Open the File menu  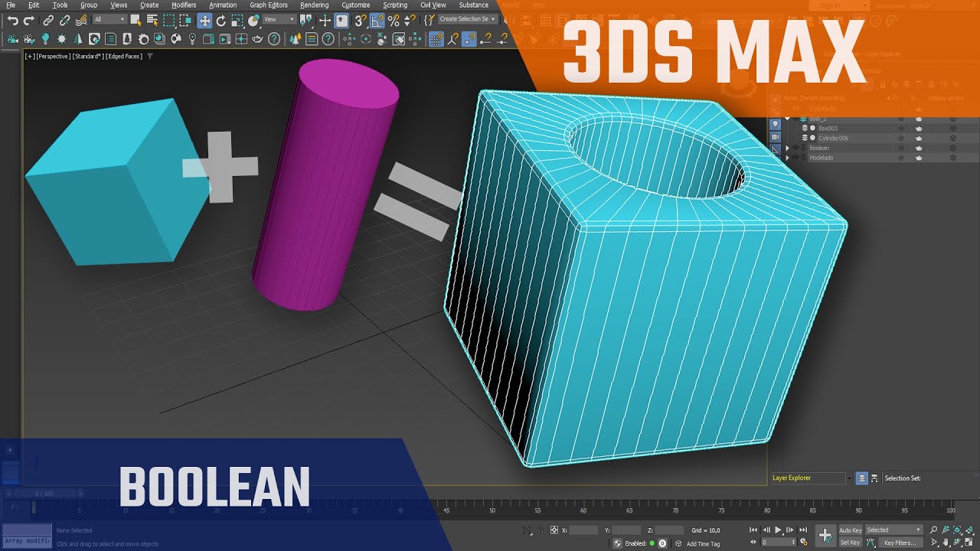[11, 5]
